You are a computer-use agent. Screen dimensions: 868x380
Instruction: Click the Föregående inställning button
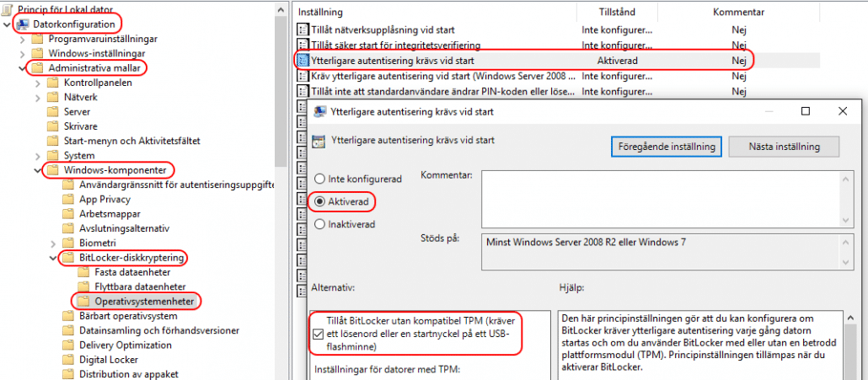pos(665,146)
